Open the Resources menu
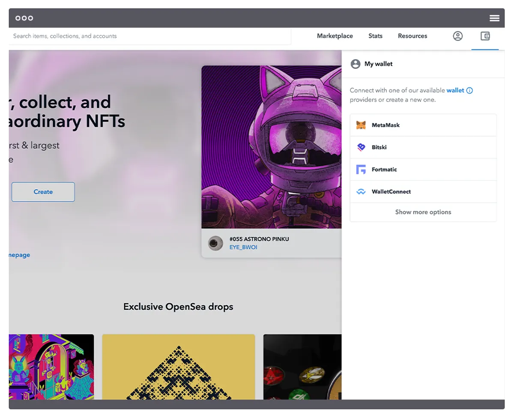Image resolution: width=514 pixels, height=420 pixels. pos(412,36)
